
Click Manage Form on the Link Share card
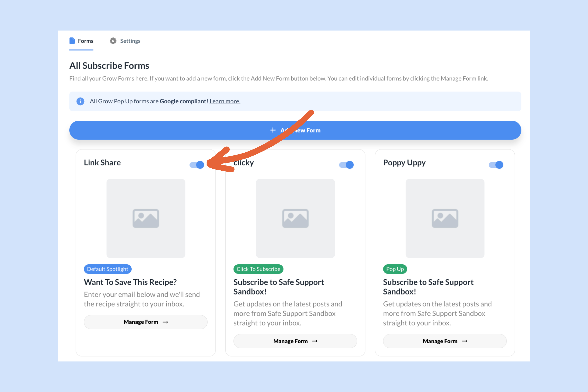point(146,322)
